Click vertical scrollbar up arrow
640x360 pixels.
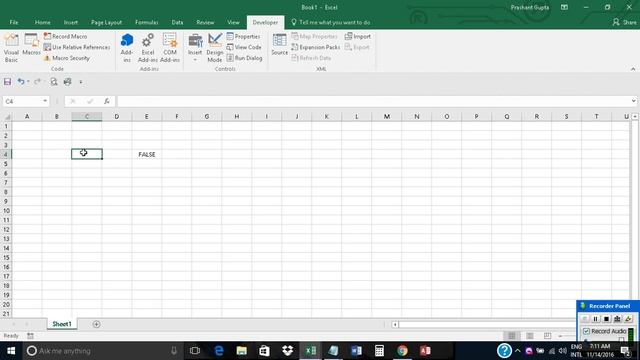[635, 117]
